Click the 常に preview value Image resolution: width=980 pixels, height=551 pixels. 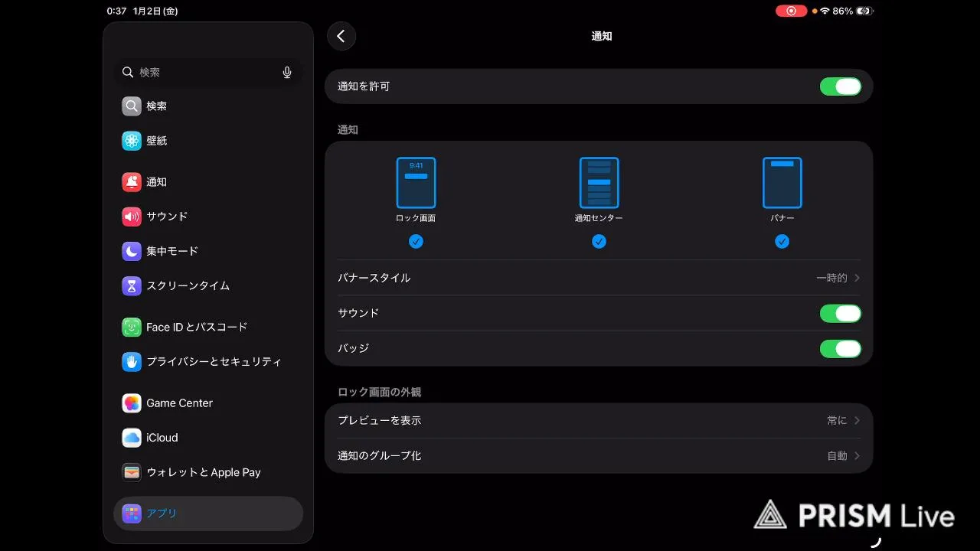click(837, 420)
